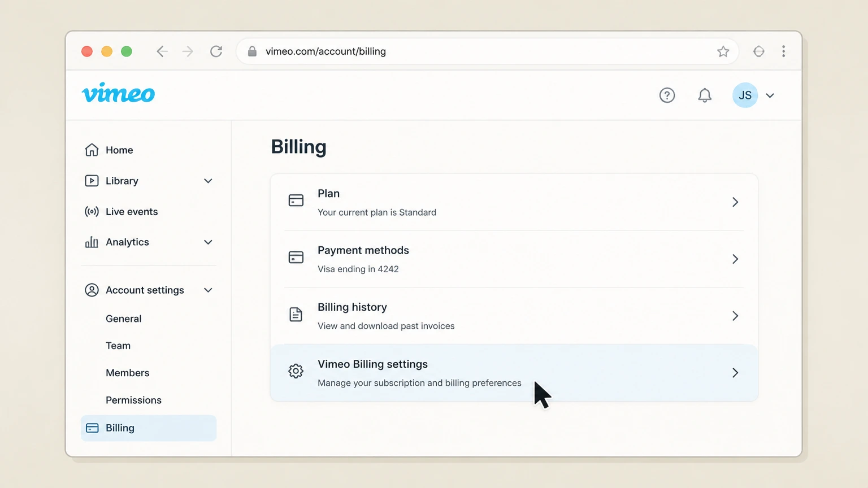This screenshot has width=868, height=488.
Task: Go back with the browser back arrow
Action: click(x=162, y=51)
